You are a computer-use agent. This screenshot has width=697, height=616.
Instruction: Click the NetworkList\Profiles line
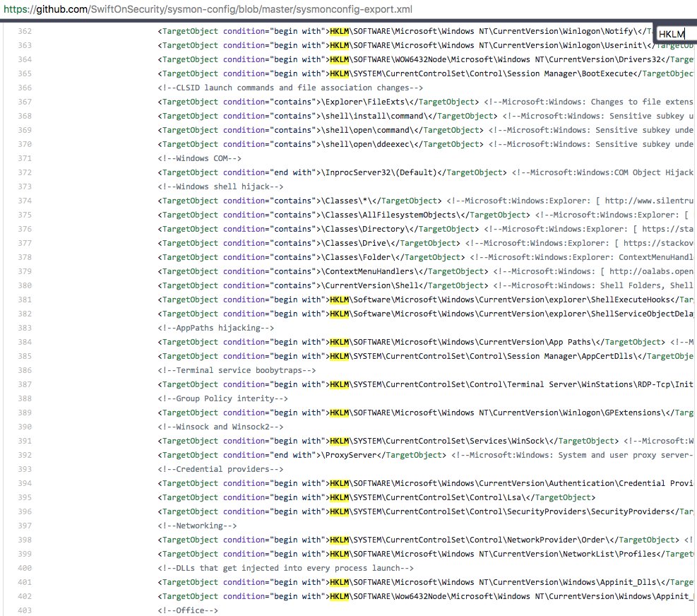coord(426,554)
